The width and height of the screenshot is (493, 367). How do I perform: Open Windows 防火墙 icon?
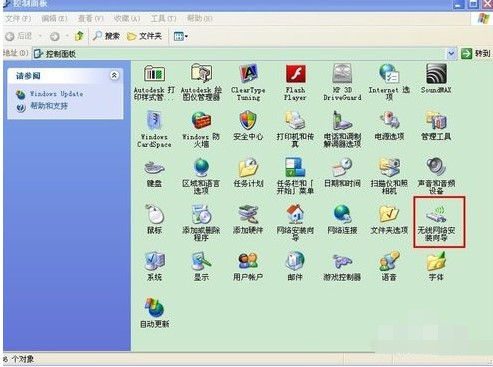pos(201,120)
